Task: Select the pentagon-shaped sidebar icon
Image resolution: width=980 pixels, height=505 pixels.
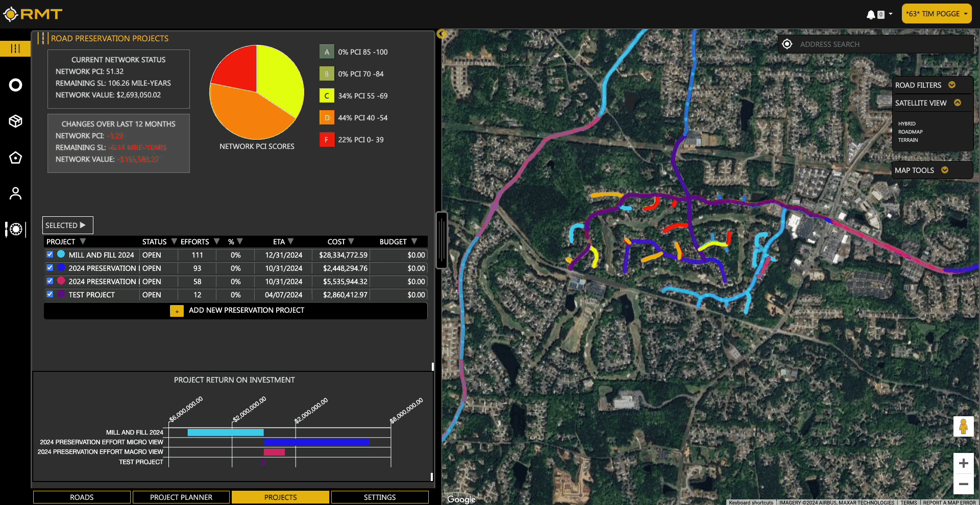Action: [15, 158]
